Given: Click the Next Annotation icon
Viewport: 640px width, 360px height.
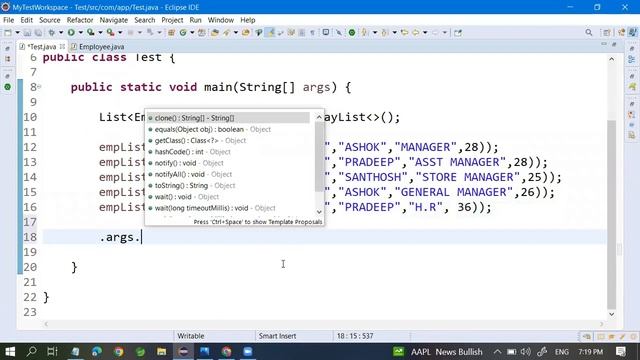Looking at the screenshot, I should 364,33.
